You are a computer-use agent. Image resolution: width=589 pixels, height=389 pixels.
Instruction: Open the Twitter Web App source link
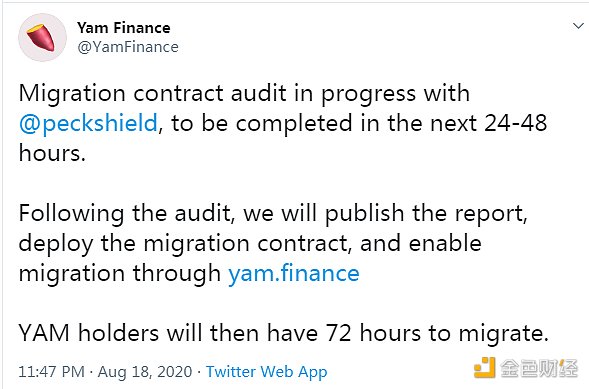pos(267,372)
